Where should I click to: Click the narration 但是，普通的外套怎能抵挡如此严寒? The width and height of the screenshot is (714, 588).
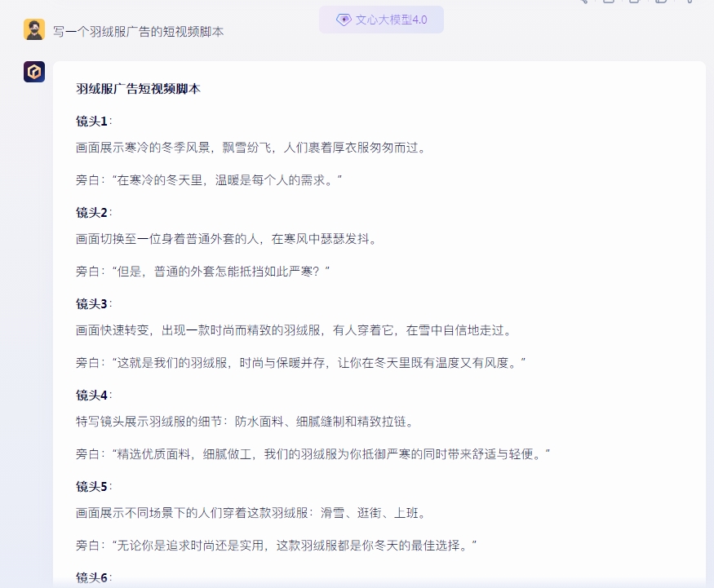pos(202,272)
